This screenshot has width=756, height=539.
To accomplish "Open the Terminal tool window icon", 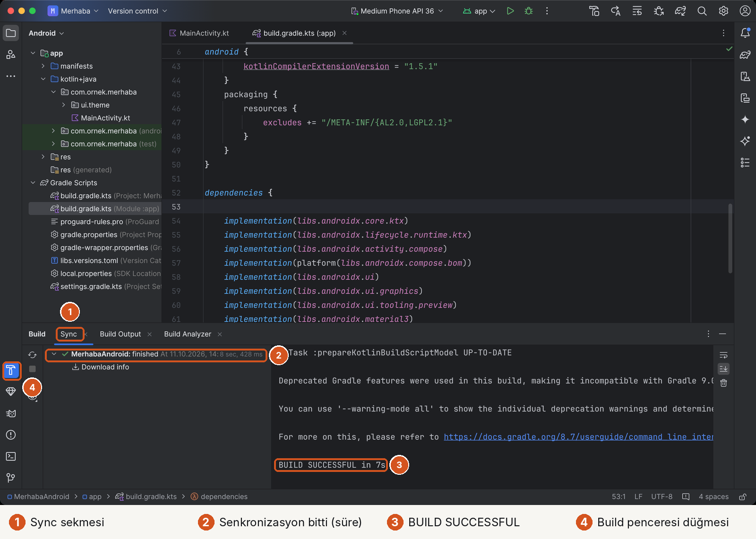I will 11,456.
